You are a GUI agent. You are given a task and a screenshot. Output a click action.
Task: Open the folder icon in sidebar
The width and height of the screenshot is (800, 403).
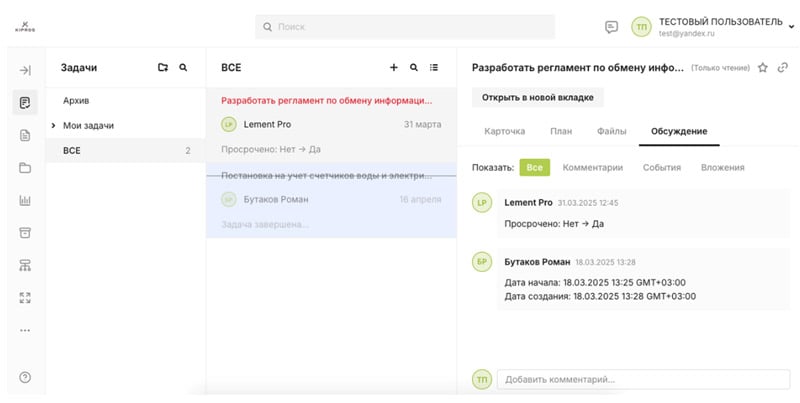click(25, 168)
